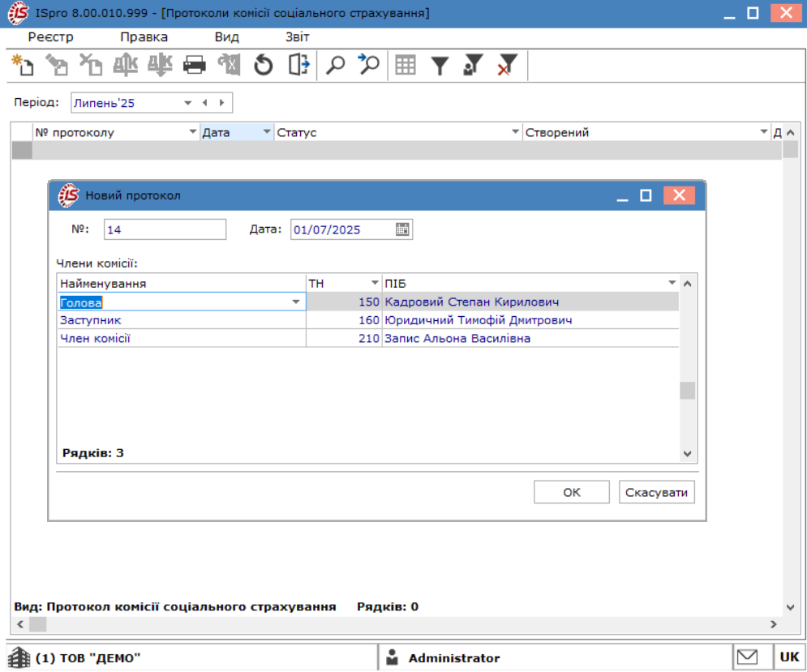Image resolution: width=807 pixels, height=672 pixels.
Task: Select the Член комісії row
Action: [368, 339]
